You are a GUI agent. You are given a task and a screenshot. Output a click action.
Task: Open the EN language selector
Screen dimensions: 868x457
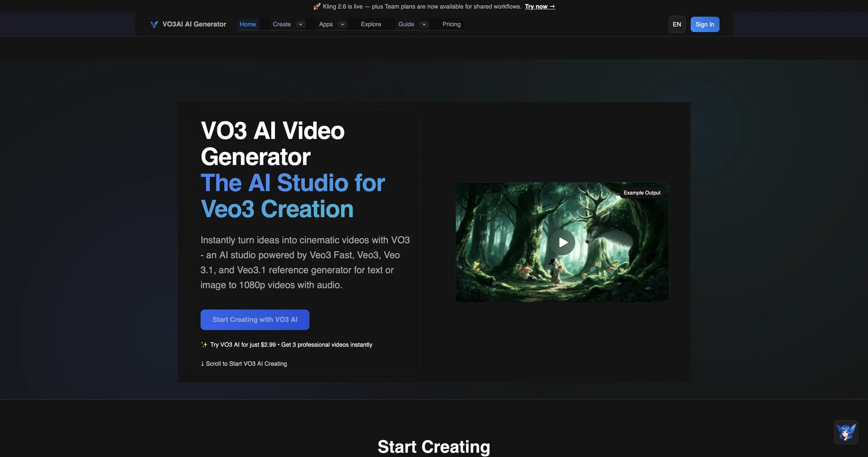(x=677, y=24)
